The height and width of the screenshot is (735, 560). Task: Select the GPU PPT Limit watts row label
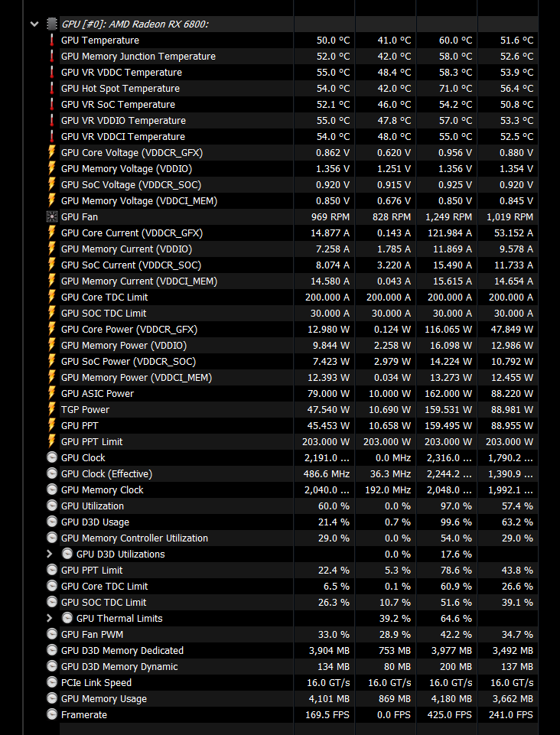(92, 441)
